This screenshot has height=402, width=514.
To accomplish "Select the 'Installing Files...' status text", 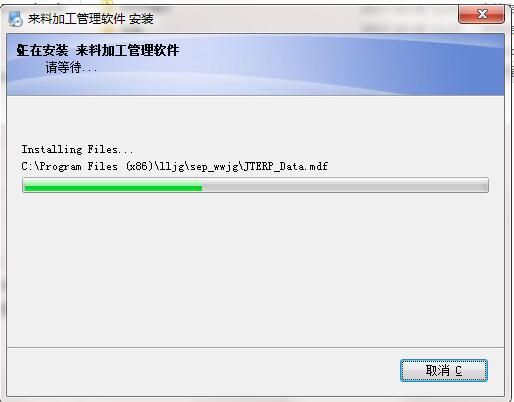I will click(77, 149).
